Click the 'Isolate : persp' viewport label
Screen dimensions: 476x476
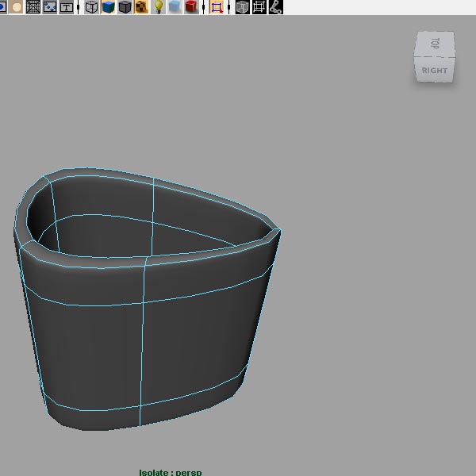pyautogui.click(x=171, y=472)
